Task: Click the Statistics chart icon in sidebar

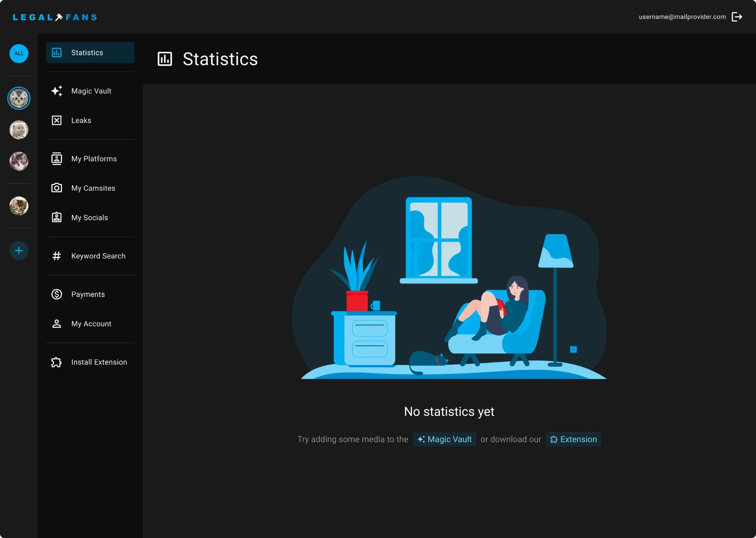Action: click(57, 53)
